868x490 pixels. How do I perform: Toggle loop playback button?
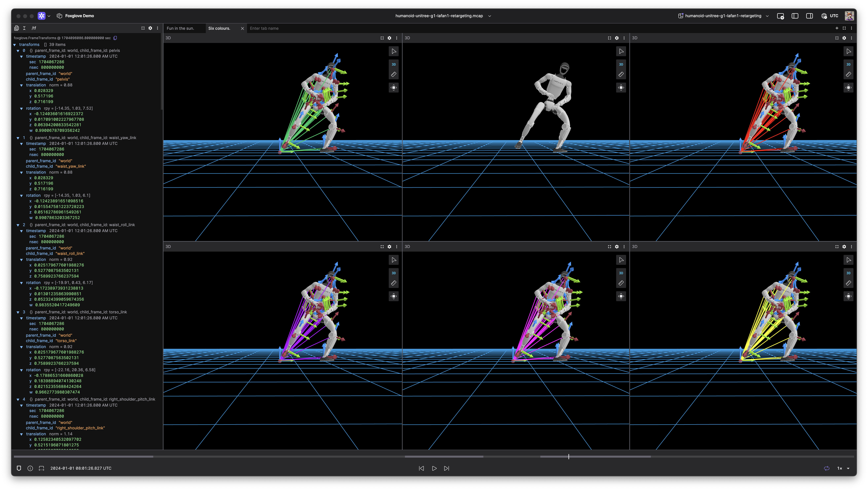pos(827,468)
